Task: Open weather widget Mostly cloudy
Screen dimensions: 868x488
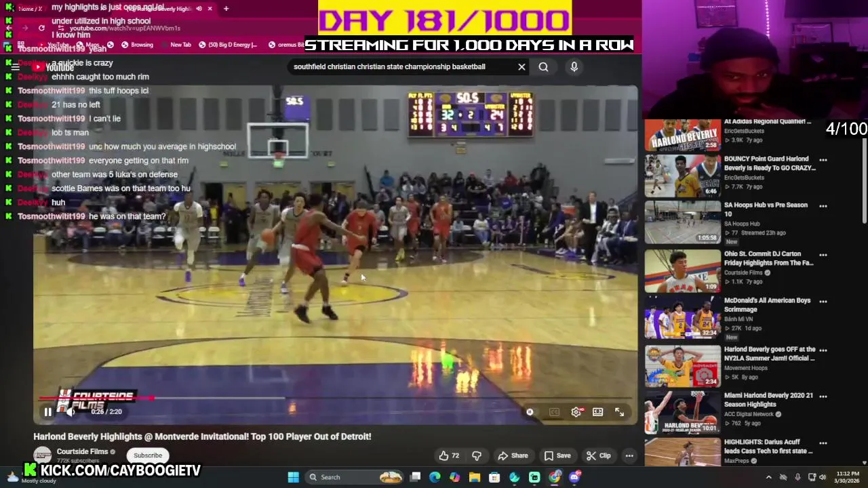Action: [x=31, y=477]
